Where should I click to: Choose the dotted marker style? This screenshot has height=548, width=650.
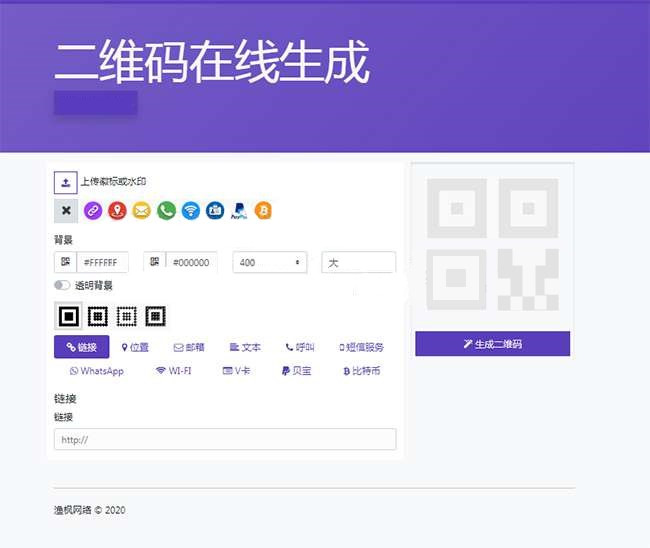point(126,316)
